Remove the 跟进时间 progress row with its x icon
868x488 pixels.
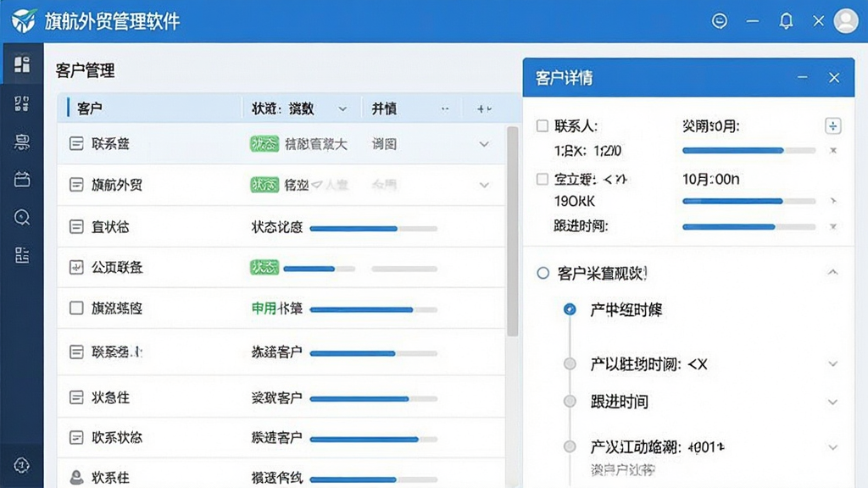pos(832,227)
